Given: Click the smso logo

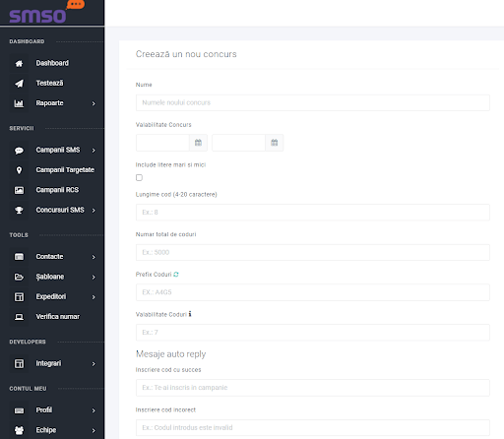Looking at the screenshot, I should 46,12.
